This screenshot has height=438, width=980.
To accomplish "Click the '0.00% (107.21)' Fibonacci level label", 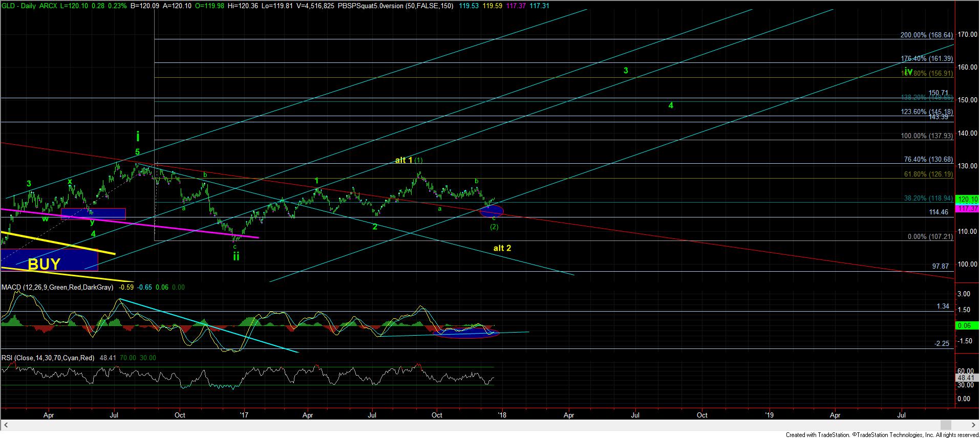I will 930,237.
